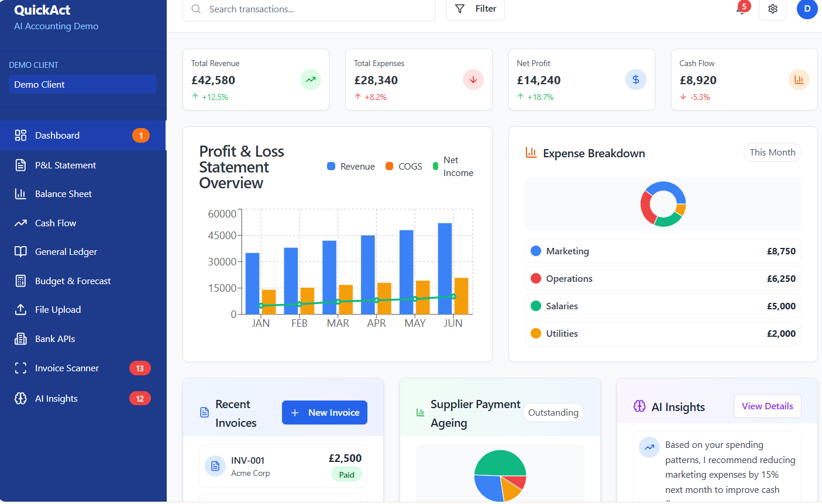Click the Total Revenue trend icon
This screenshot has width=822, height=504.
[311, 80]
